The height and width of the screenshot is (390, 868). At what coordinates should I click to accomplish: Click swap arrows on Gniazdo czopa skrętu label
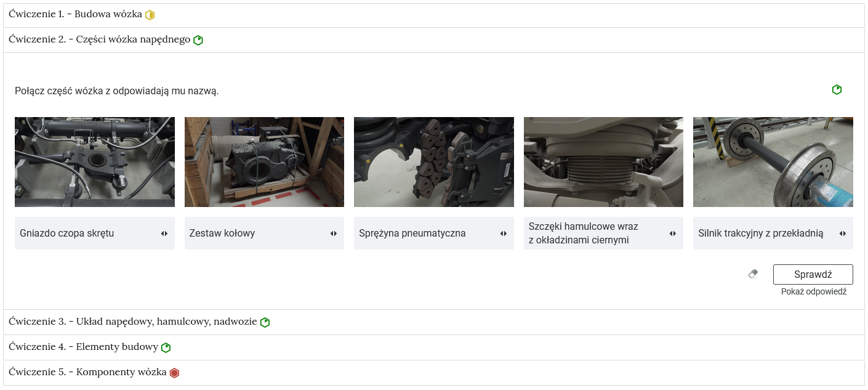click(164, 234)
